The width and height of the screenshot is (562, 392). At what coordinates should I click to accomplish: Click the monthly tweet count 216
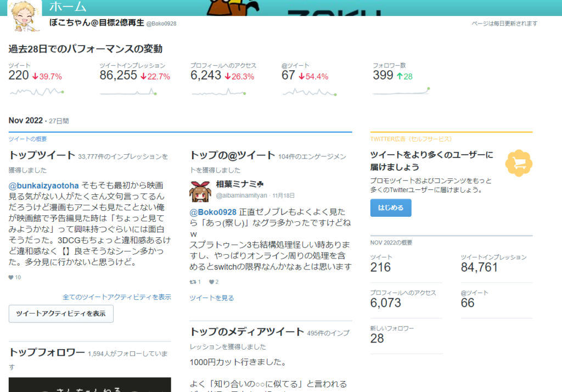[380, 267]
